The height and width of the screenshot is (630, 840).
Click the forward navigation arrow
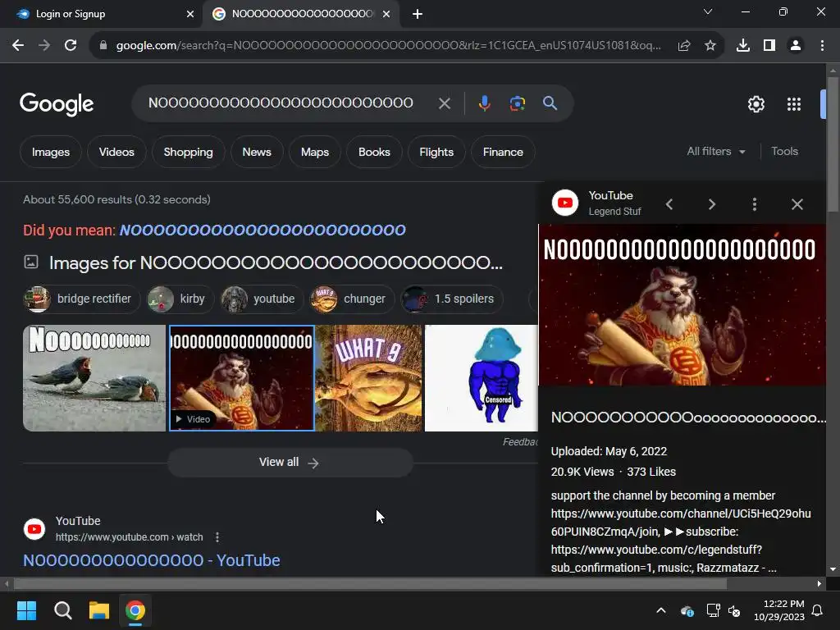(44, 46)
